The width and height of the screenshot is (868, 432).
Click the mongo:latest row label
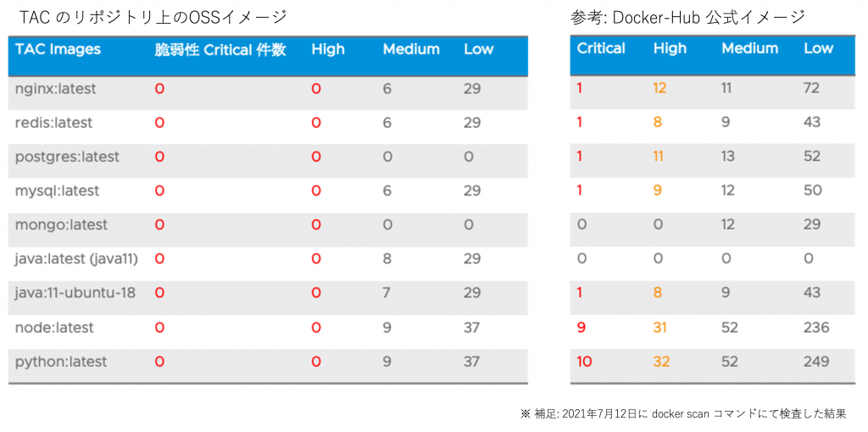tap(61, 224)
